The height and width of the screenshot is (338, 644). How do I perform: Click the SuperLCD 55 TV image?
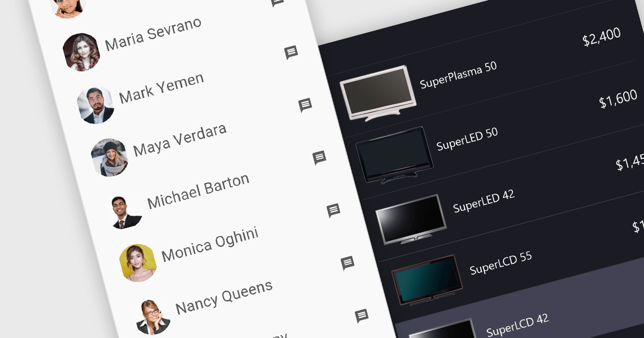point(427,280)
